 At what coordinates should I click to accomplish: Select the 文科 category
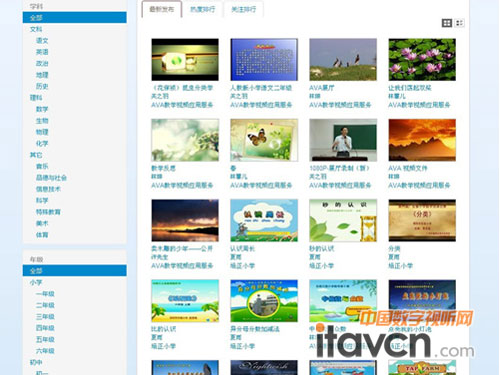click(36, 29)
